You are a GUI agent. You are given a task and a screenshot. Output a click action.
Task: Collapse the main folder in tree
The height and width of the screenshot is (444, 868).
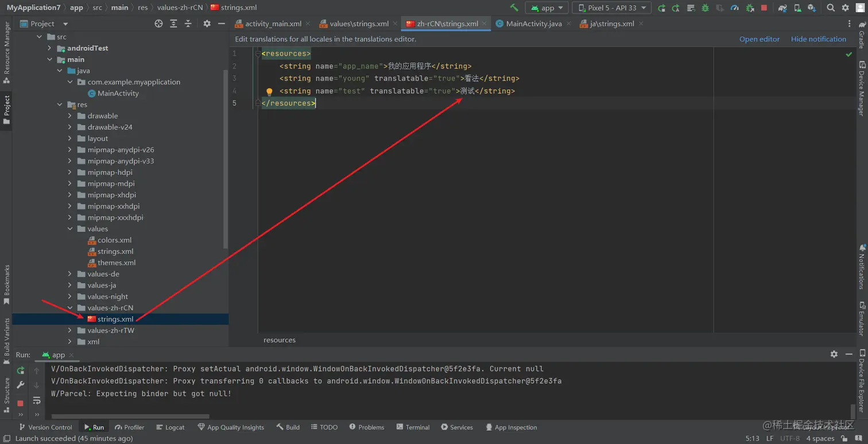pos(50,60)
